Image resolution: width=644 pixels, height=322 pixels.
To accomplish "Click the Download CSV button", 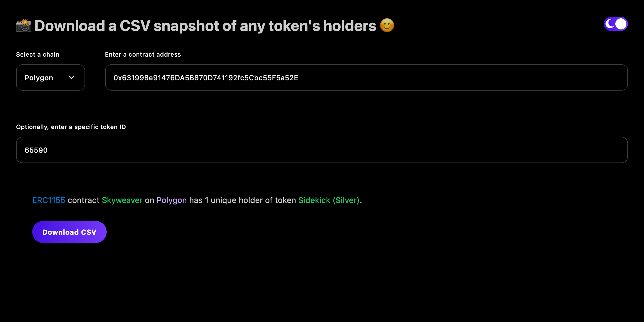I will pos(69,232).
